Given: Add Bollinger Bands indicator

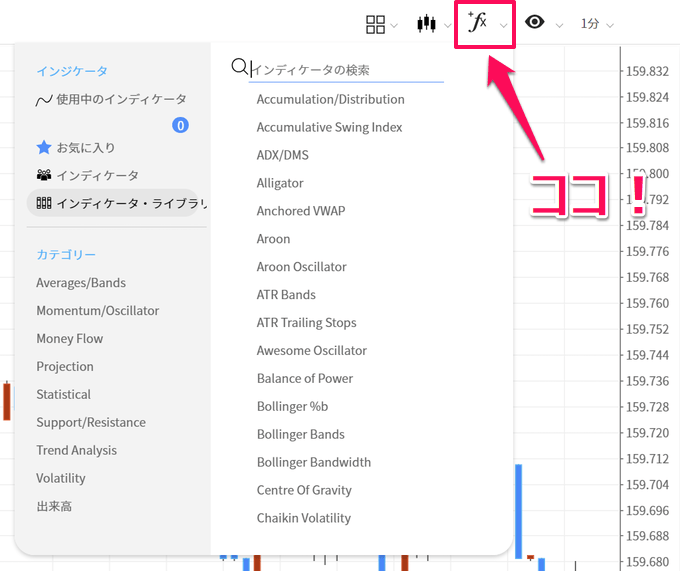Looking at the screenshot, I should (301, 434).
